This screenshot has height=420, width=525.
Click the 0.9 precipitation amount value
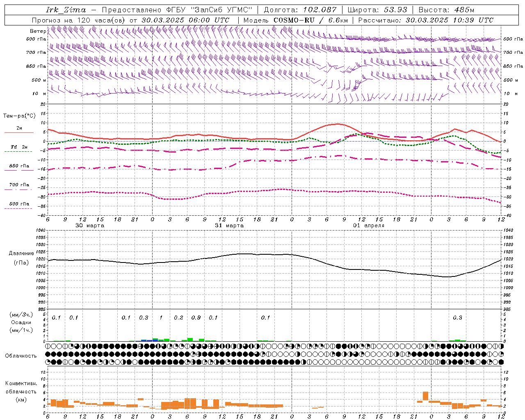pyautogui.click(x=196, y=318)
